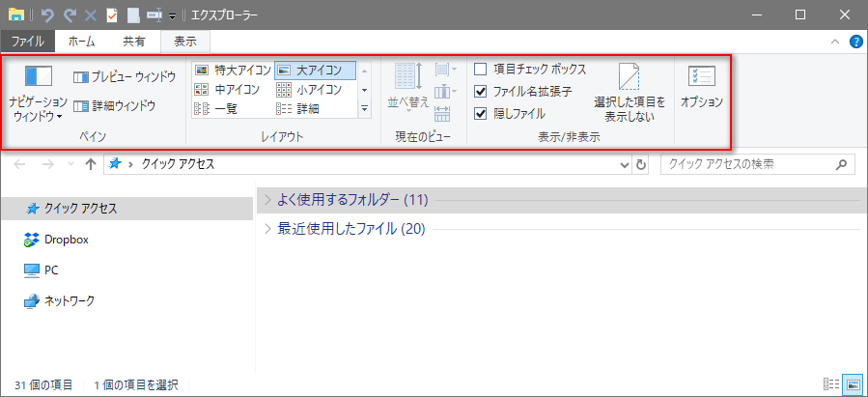Toggle the 詳細ウィンドウ pane
The image size is (868, 397).
(x=115, y=106)
